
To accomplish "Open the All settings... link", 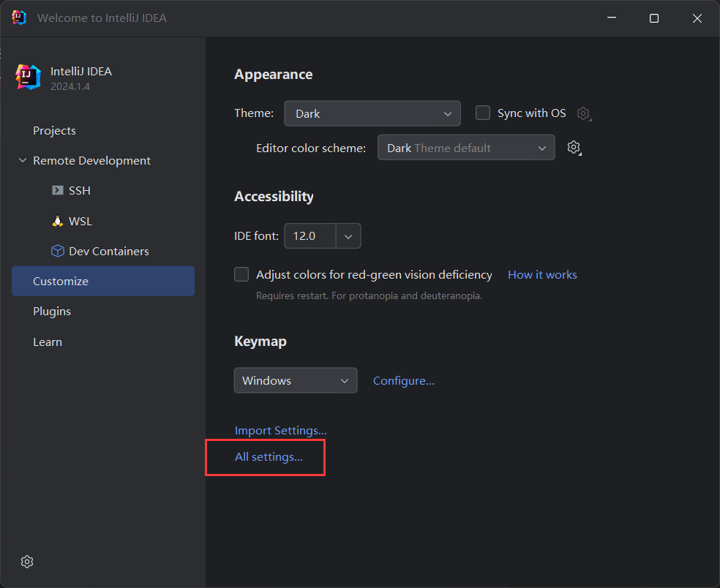I will coord(269,456).
